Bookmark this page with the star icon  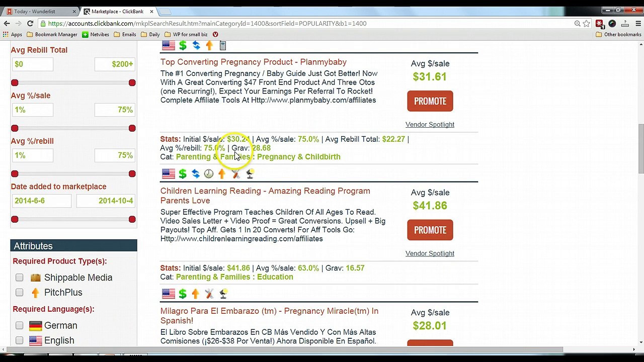pyautogui.click(x=587, y=23)
